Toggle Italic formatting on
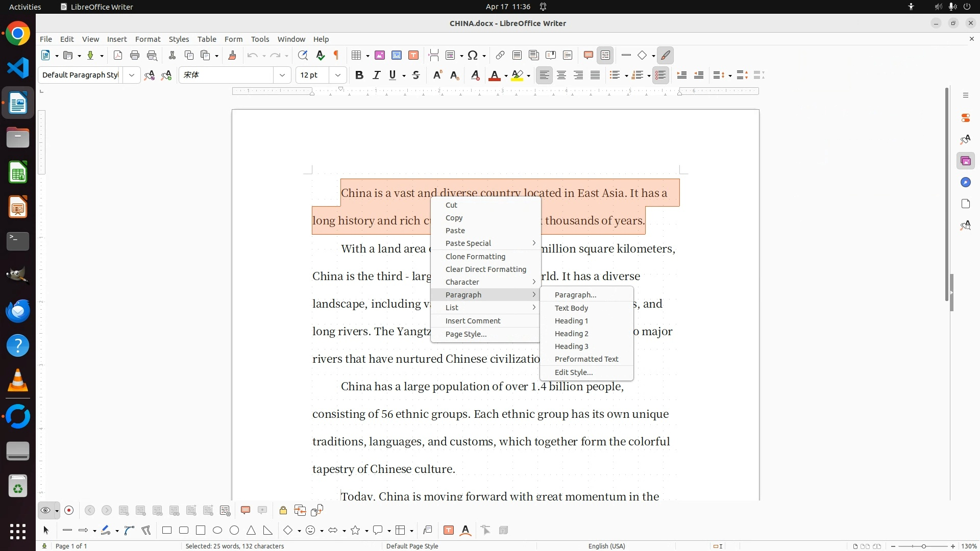 [x=377, y=76]
